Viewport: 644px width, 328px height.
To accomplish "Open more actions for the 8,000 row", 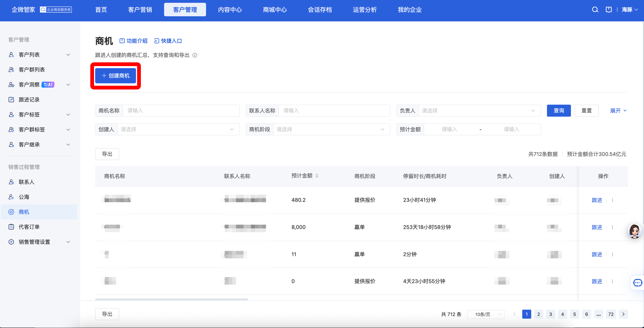I will [612, 227].
